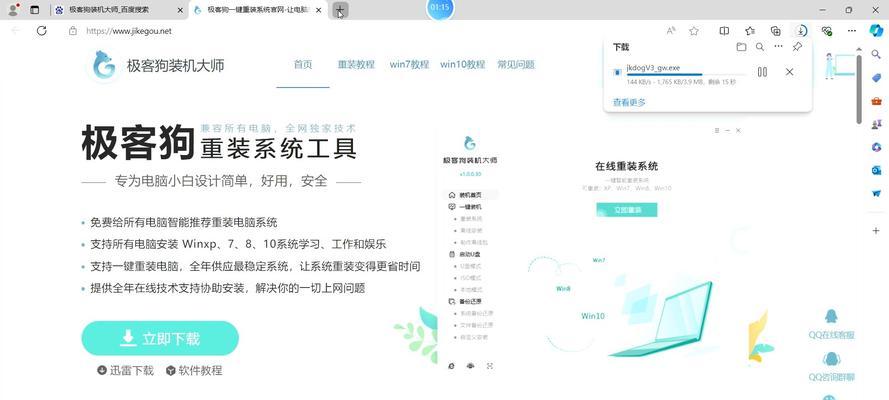The width and height of the screenshot is (889, 400).
Task: Open Browser essentials heart icon
Action: [x=827, y=31]
